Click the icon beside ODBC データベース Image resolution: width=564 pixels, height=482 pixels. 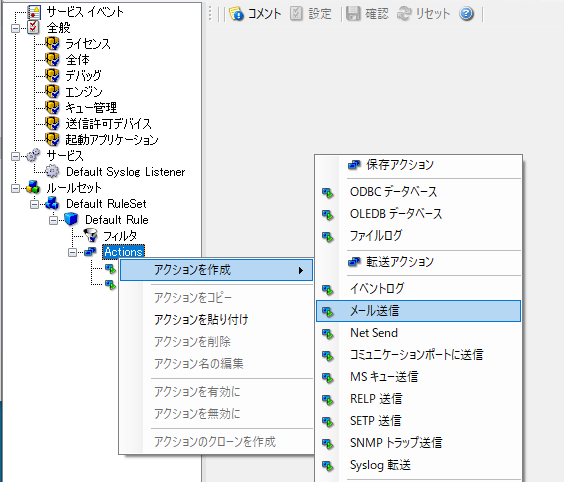coord(328,193)
